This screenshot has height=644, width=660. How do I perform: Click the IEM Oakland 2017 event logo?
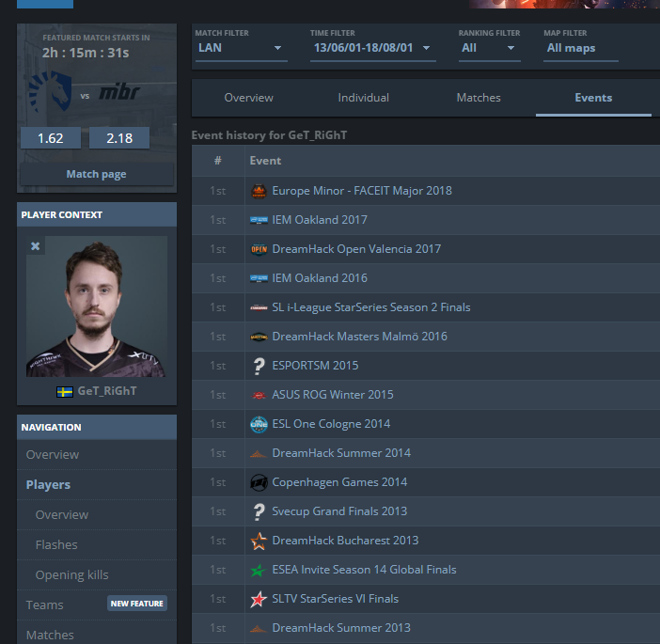pos(259,220)
